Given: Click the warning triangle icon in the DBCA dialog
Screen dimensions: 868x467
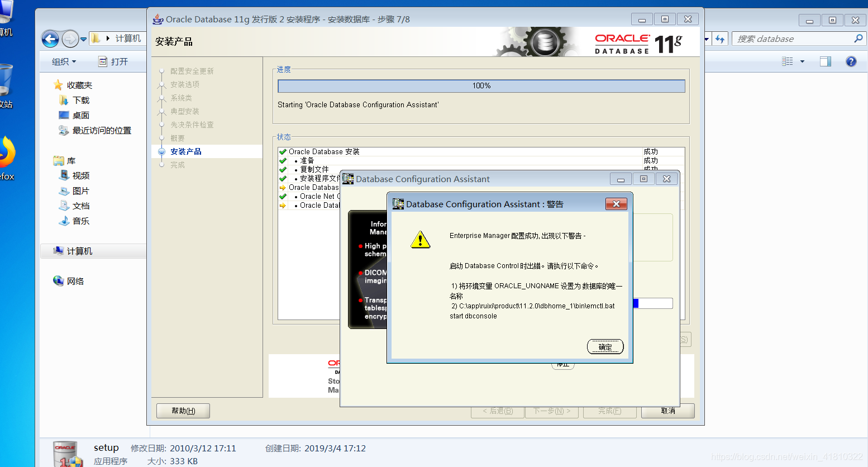Looking at the screenshot, I should click(419, 240).
